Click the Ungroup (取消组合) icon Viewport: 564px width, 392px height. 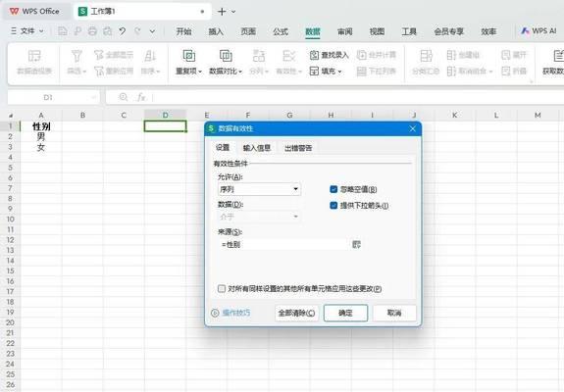pos(451,72)
